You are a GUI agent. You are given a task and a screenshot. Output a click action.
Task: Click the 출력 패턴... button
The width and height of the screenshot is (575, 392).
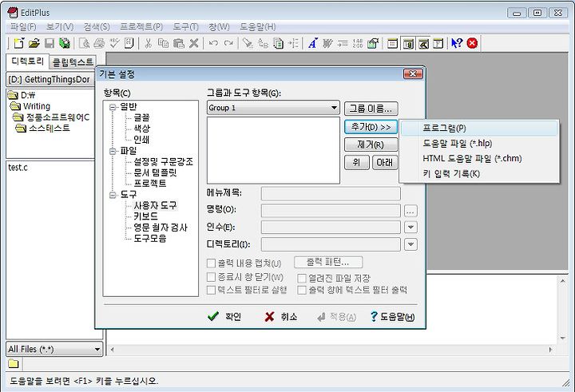click(x=328, y=262)
